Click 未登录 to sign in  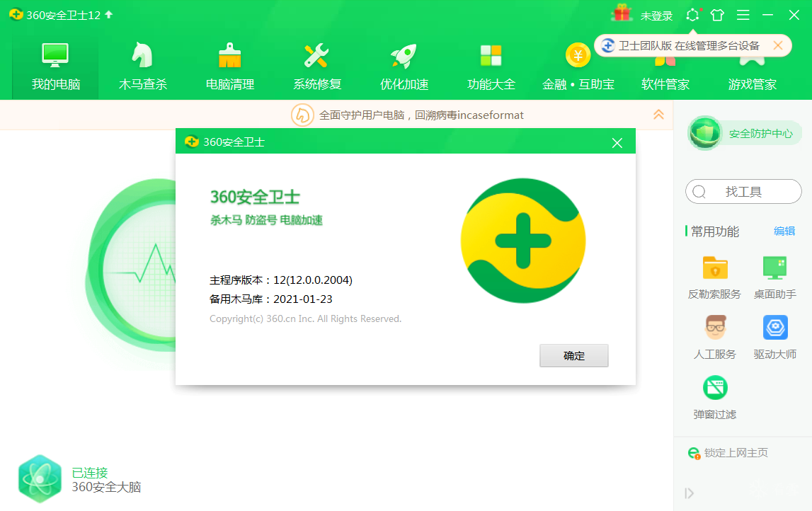[x=656, y=16]
